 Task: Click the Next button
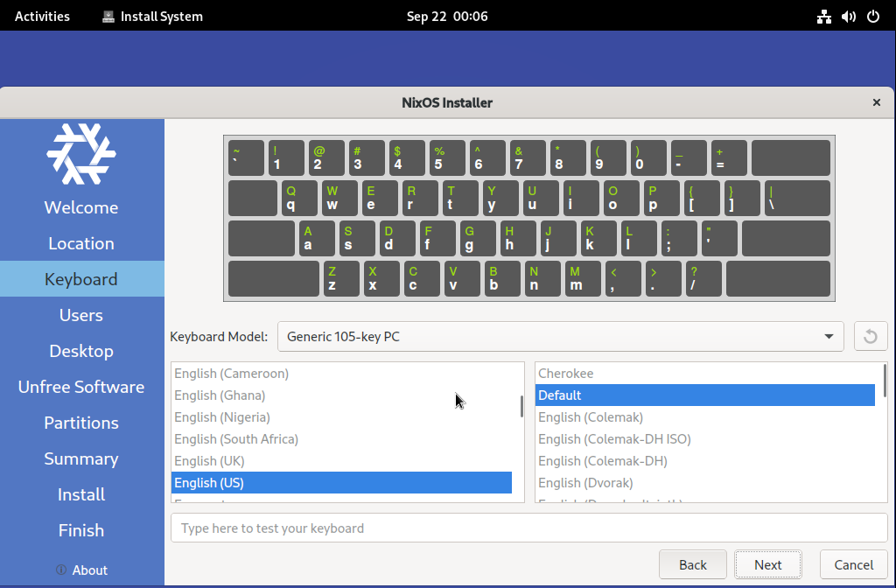(x=767, y=564)
